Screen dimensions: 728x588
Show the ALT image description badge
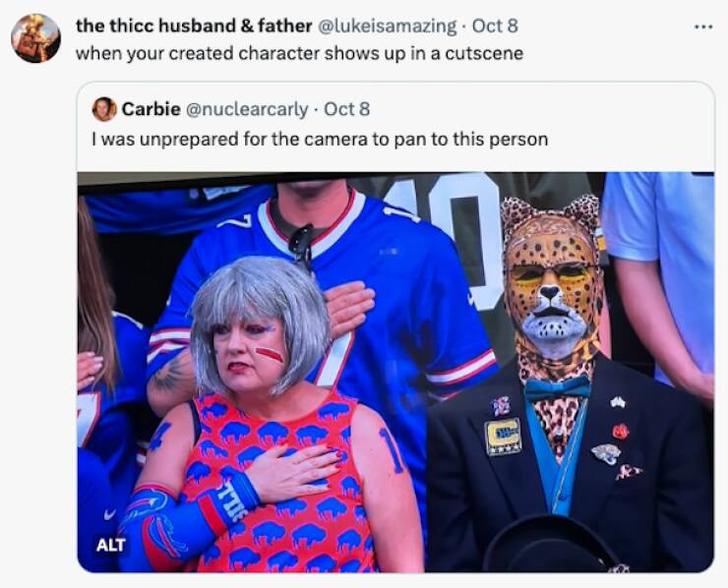pyautogui.click(x=110, y=544)
